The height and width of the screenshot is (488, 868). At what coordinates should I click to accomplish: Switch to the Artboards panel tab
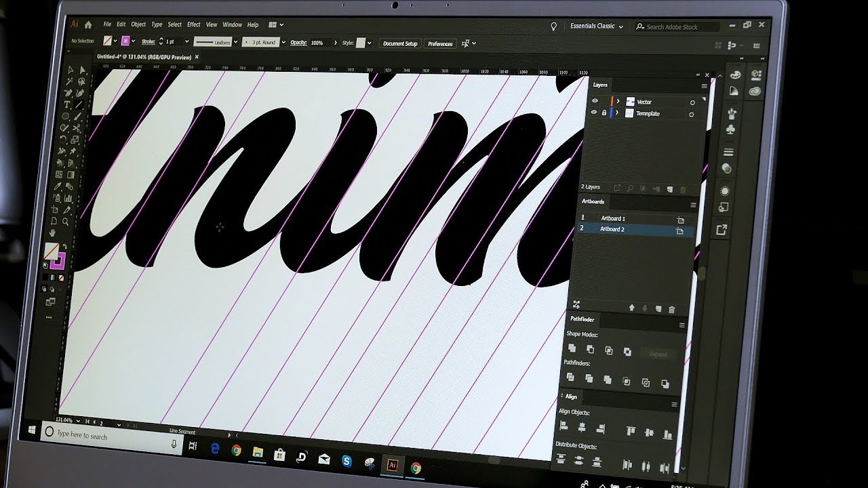(x=593, y=201)
